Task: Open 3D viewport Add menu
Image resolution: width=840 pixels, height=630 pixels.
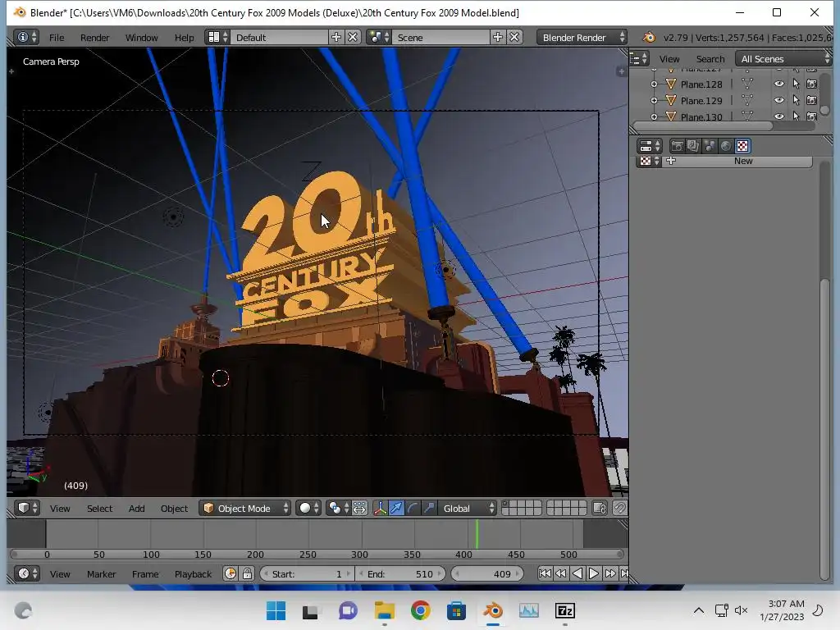Action: coord(137,509)
